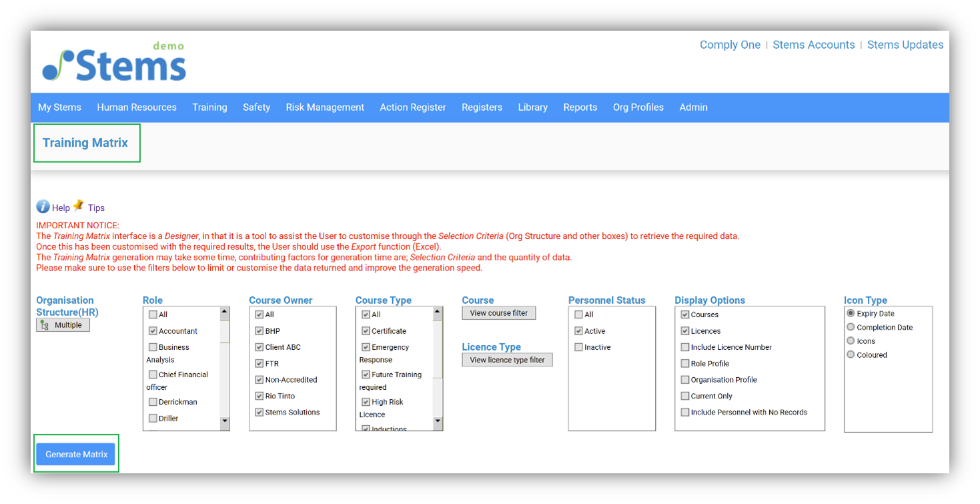Check the Driller role checkbox
The width and height of the screenshot is (980, 504).
[153, 419]
